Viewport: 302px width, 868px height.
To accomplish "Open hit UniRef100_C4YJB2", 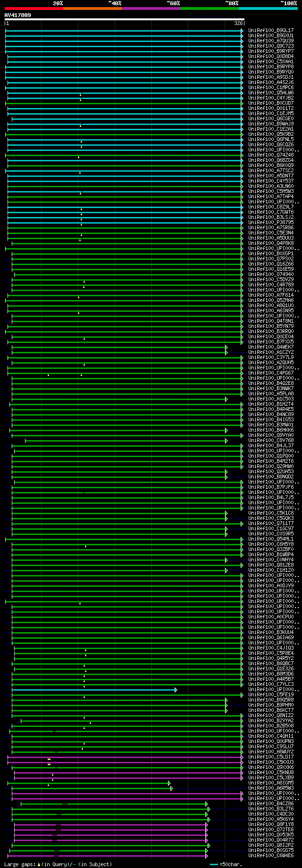I will pyautogui.click(x=271, y=98).
